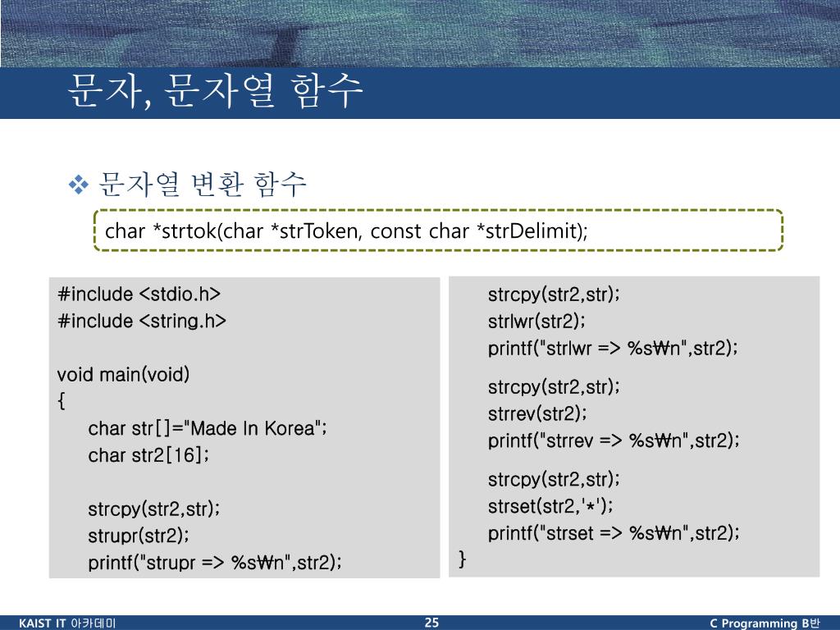Select the declaration "char str2[16];"
This screenshot has height=630, width=840.
pyautogui.click(x=148, y=454)
